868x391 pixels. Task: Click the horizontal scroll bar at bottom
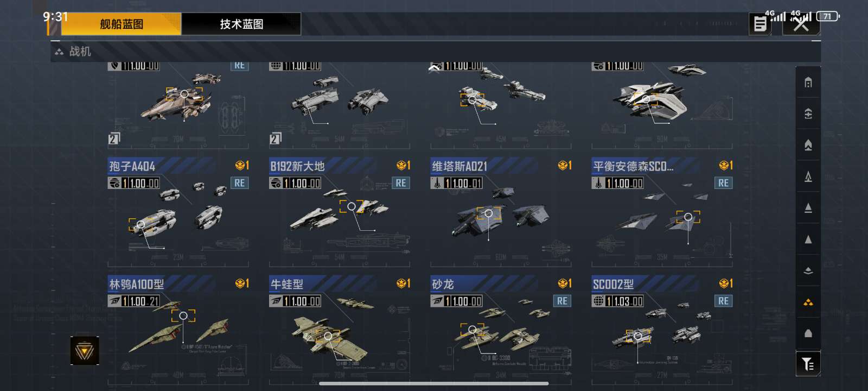click(434, 384)
